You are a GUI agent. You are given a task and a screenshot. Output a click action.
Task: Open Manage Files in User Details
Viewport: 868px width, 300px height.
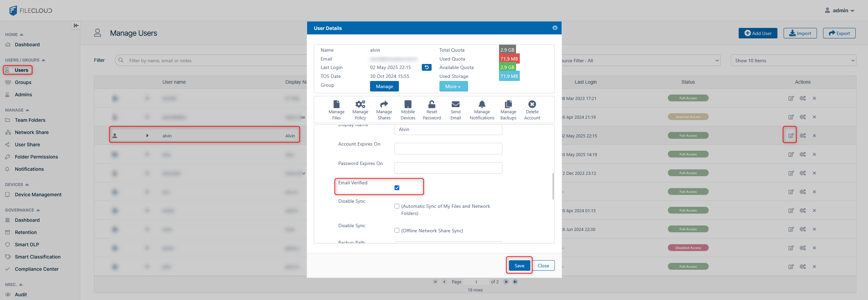tap(336, 110)
